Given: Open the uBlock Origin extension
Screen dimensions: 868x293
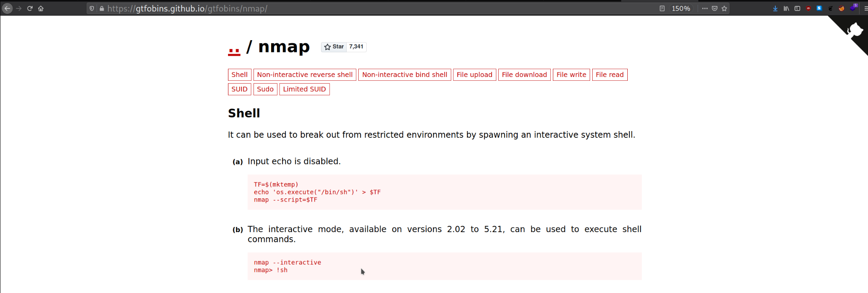Looking at the screenshot, I should 808,8.
